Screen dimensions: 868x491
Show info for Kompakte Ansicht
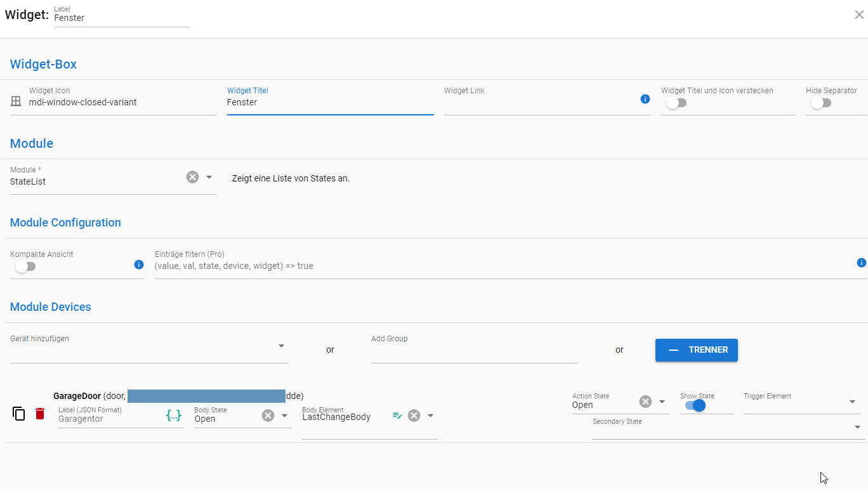pos(139,265)
